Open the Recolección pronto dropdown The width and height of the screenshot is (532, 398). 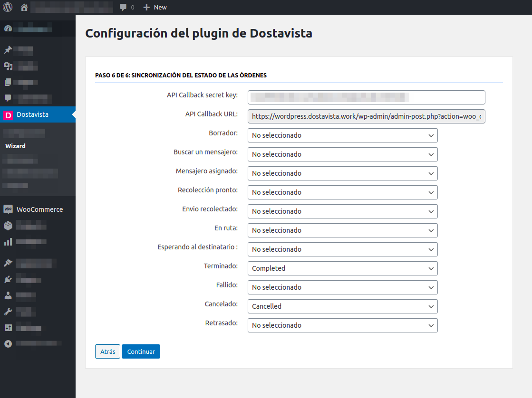343,192
